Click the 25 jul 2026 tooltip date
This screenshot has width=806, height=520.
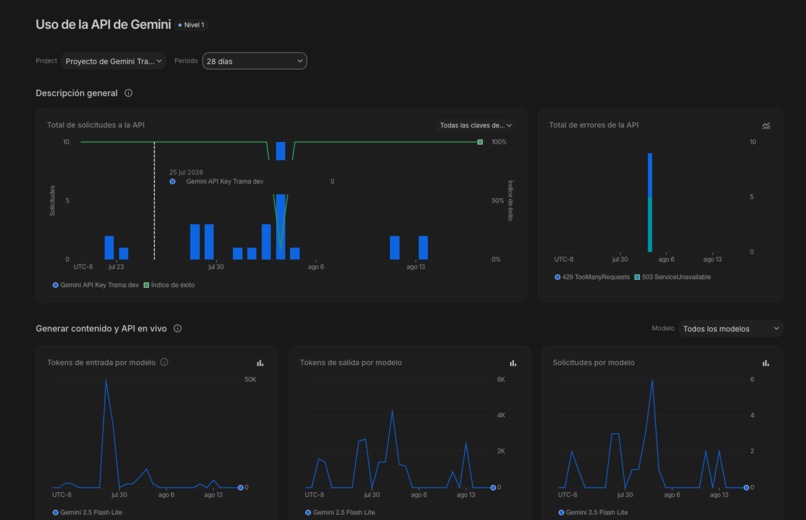click(x=186, y=172)
